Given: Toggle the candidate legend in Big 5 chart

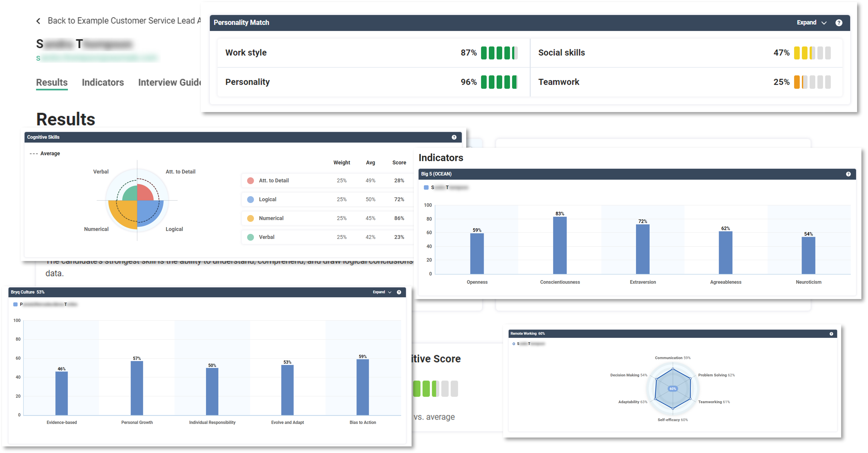Looking at the screenshot, I should [426, 187].
